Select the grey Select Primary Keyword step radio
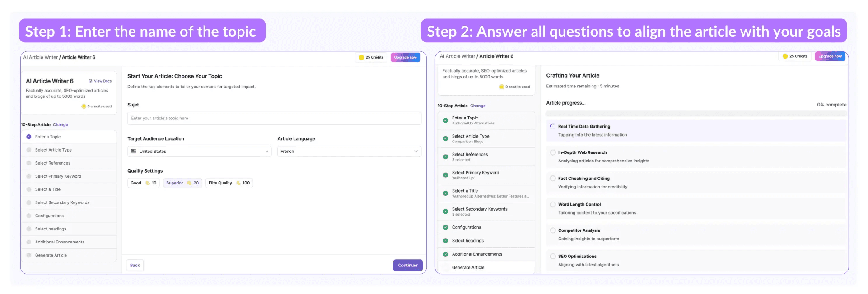 tap(29, 176)
